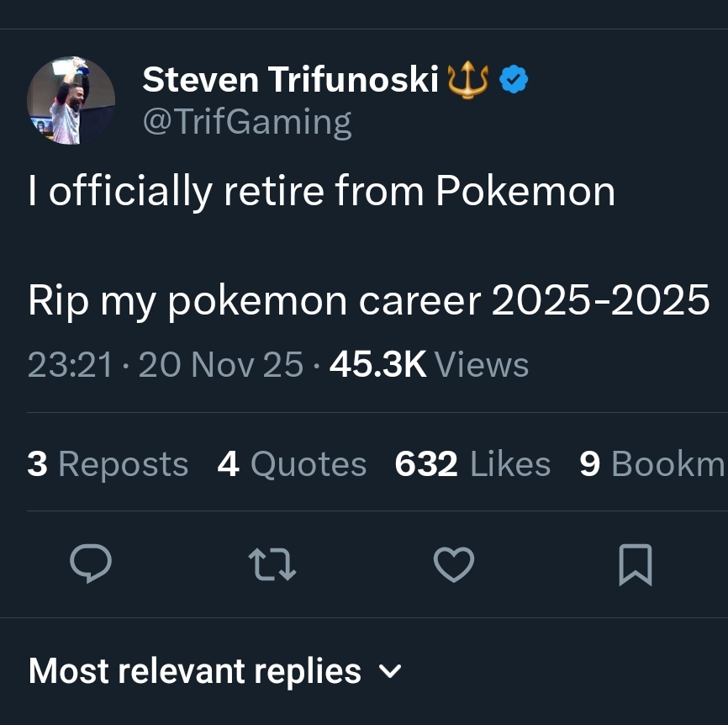Open the 4 Quotes list

point(292,463)
